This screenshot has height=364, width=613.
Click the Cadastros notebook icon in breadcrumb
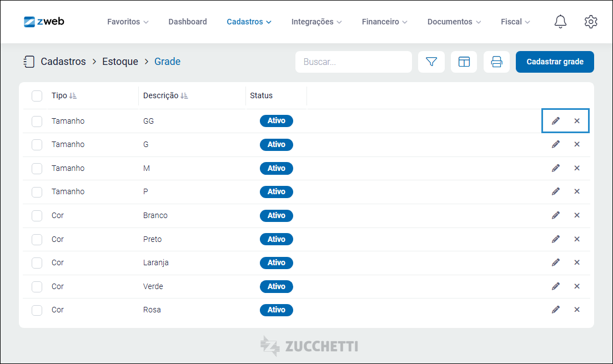[x=29, y=62]
